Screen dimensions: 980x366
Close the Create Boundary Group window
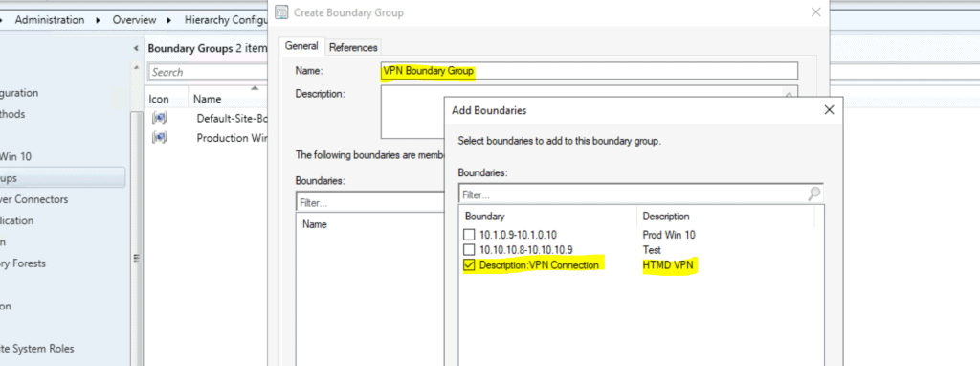tap(815, 11)
